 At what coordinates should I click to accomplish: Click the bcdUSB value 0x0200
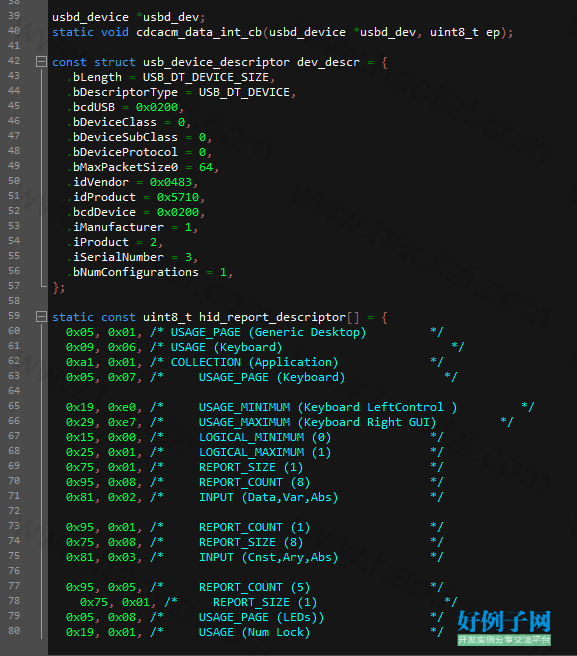pos(157,108)
